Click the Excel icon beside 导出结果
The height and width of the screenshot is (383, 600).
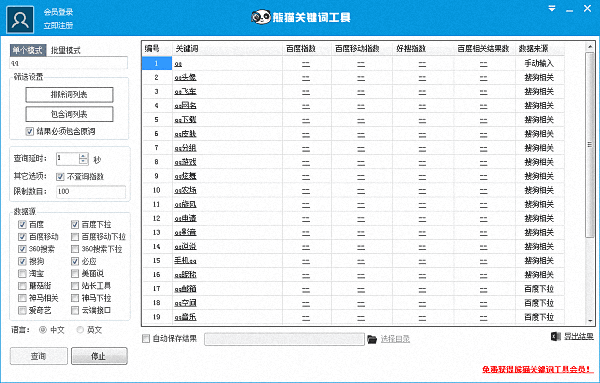(556, 336)
